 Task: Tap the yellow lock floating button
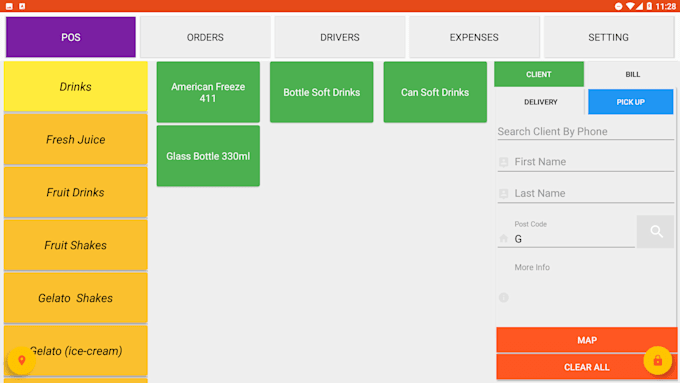point(657,360)
